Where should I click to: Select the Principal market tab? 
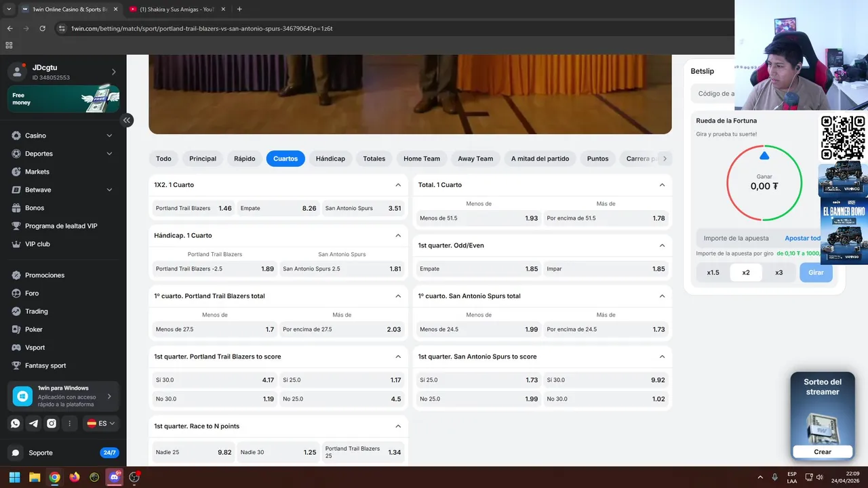click(x=203, y=159)
